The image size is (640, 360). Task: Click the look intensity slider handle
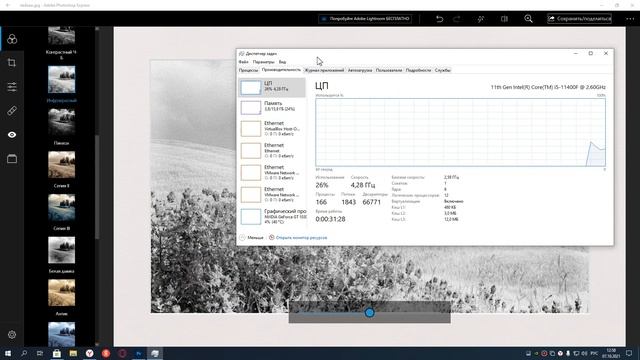coord(369,313)
